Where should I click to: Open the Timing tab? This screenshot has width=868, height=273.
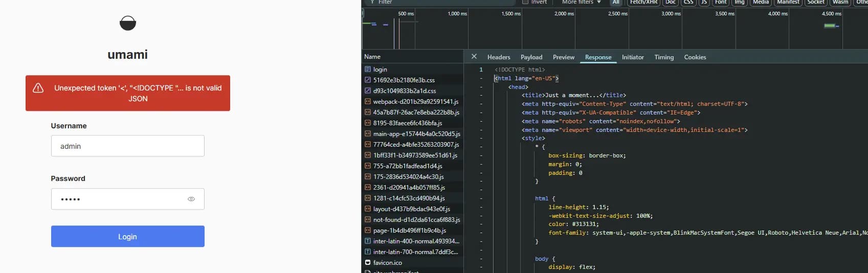tap(664, 57)
